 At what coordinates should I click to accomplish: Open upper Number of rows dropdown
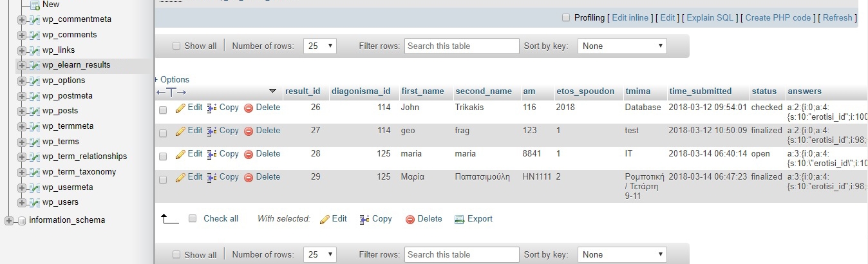(320, 46)
